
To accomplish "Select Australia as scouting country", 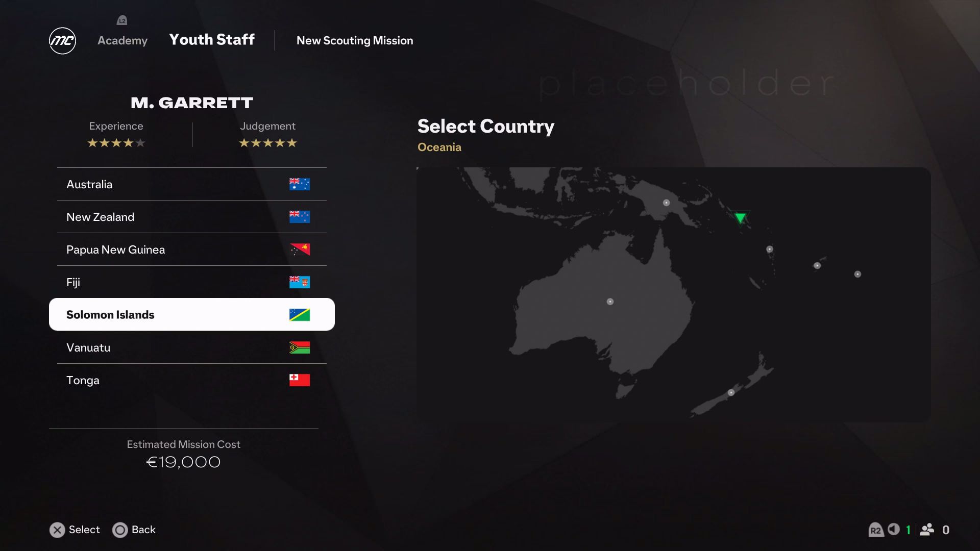I will click(x=192, y=184).
